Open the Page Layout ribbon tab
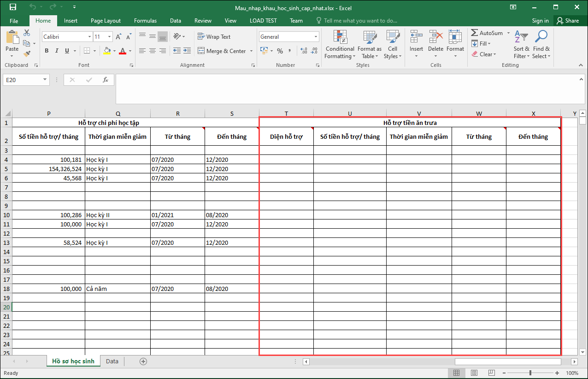 [106, 21]
